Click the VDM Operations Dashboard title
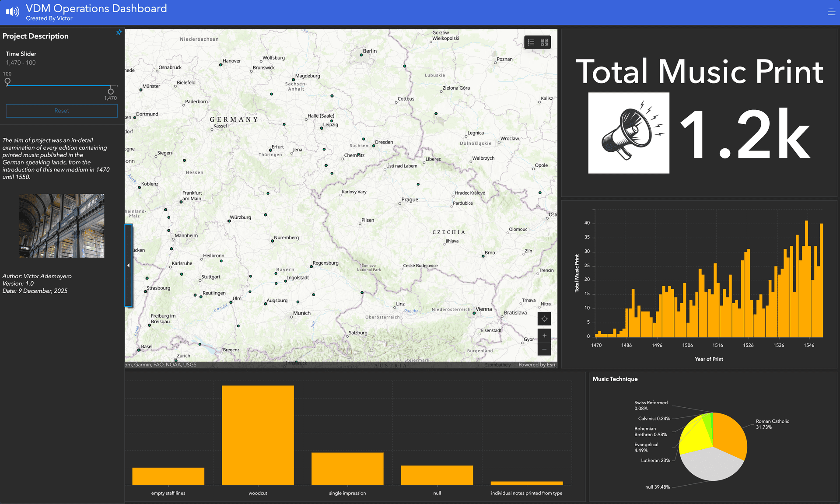 click(x=96, y=8)
